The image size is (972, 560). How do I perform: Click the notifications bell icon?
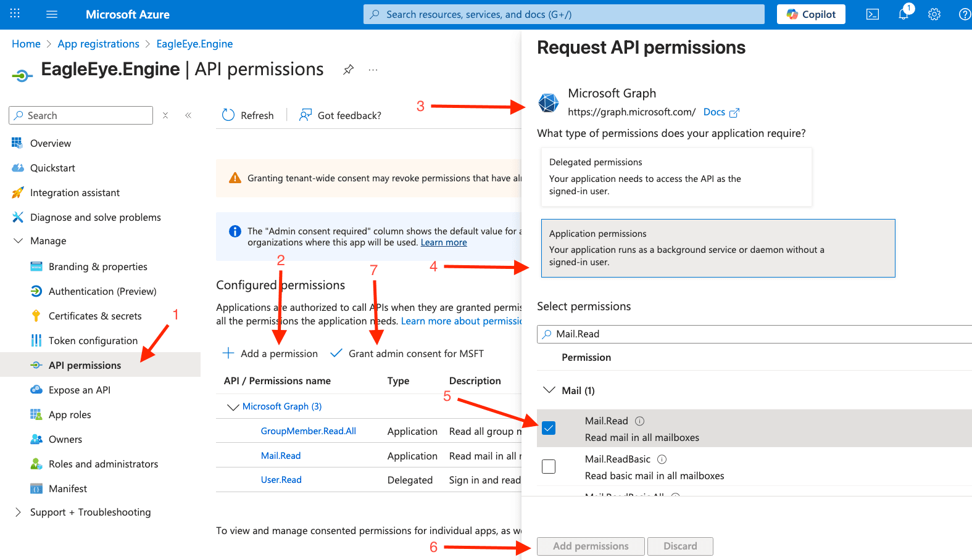click(x=903, y=14)
